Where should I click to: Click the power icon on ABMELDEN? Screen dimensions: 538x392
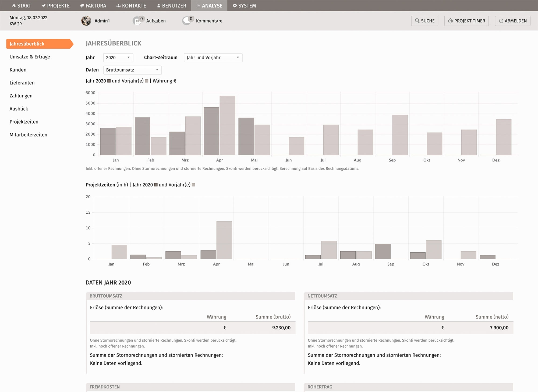[x=501, y=21]
